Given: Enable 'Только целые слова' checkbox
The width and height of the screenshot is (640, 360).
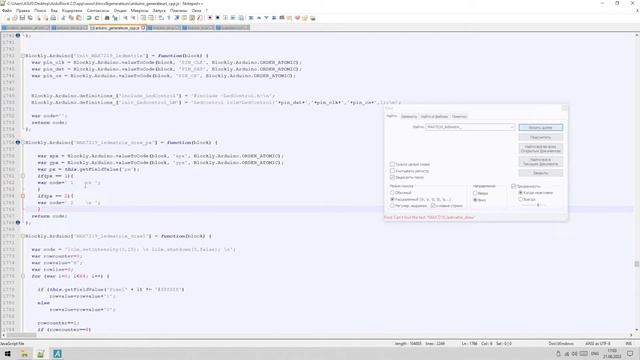Looking at the screenshot, I should [392, 164].
